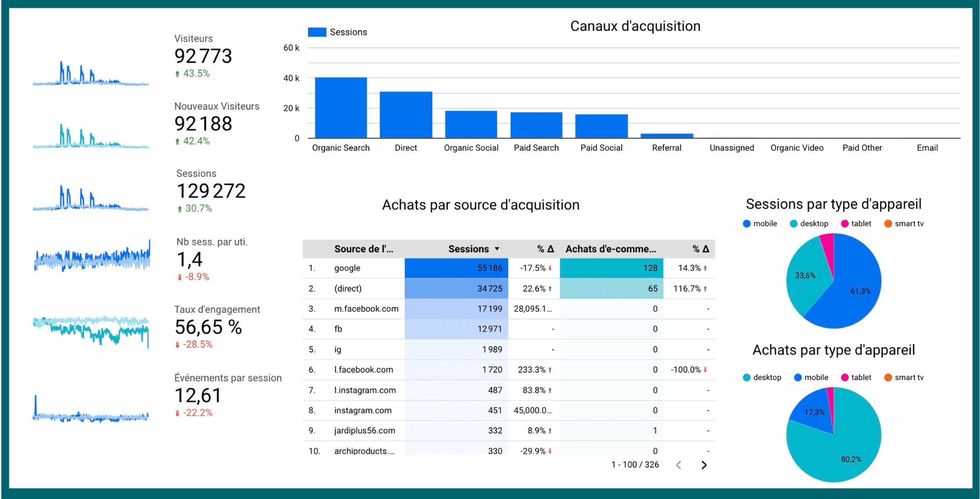
Task: Click the Nb sess. par uti. sparkline
Action: [92, 255]
